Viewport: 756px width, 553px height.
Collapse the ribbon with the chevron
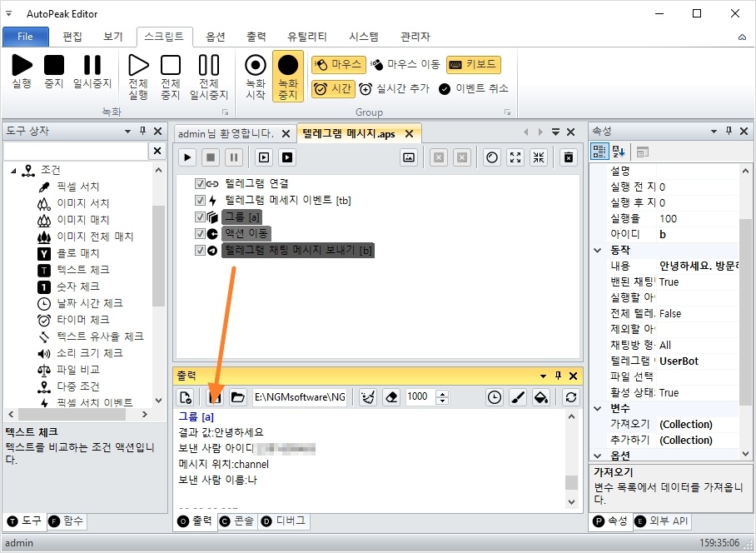click(x=742, y=37)
